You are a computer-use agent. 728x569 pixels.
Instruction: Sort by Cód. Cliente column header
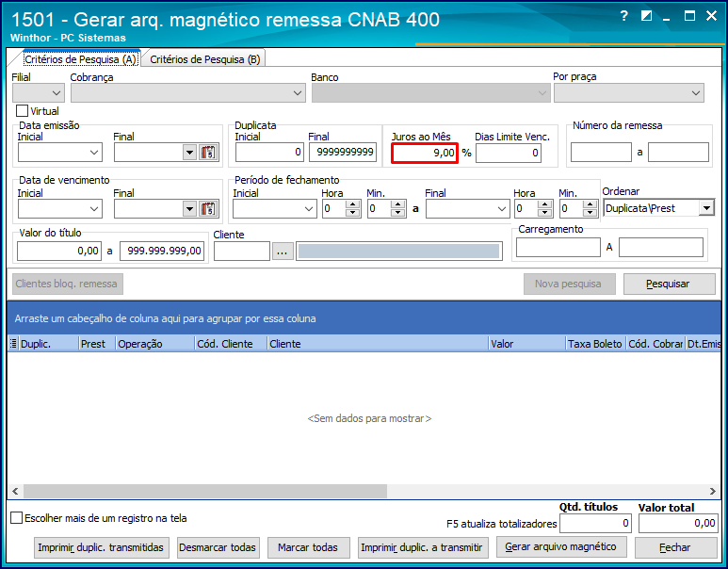(231, 344)
